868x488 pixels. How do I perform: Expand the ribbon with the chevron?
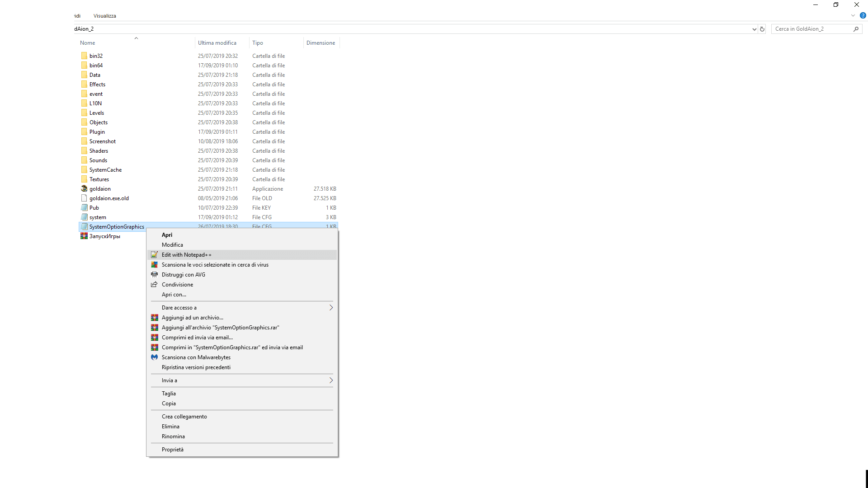tap(853, 15)
